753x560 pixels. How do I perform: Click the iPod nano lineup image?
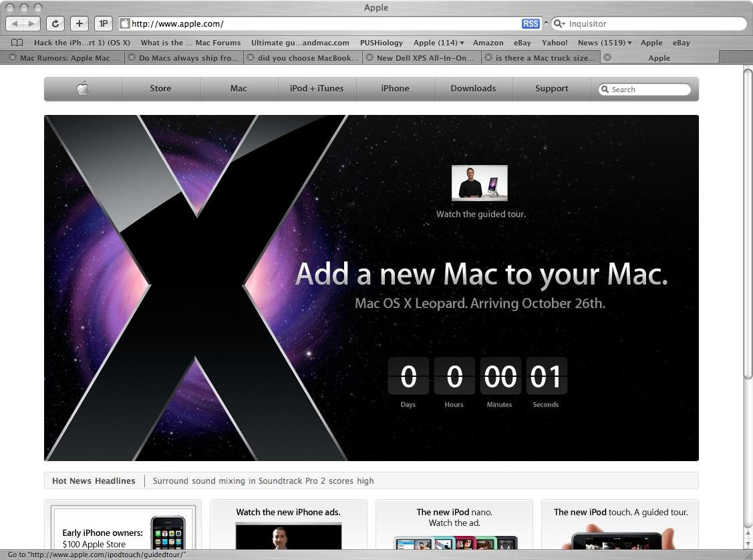(455, 543)
